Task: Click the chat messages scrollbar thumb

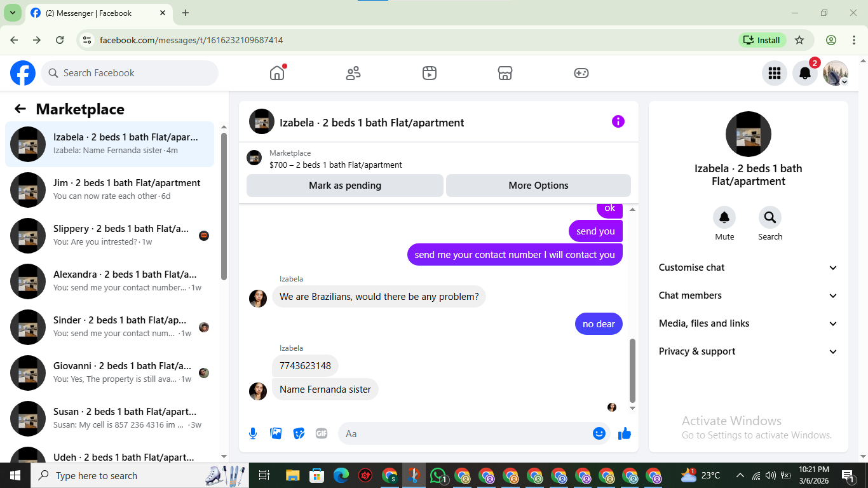Action: pos(632,370)
